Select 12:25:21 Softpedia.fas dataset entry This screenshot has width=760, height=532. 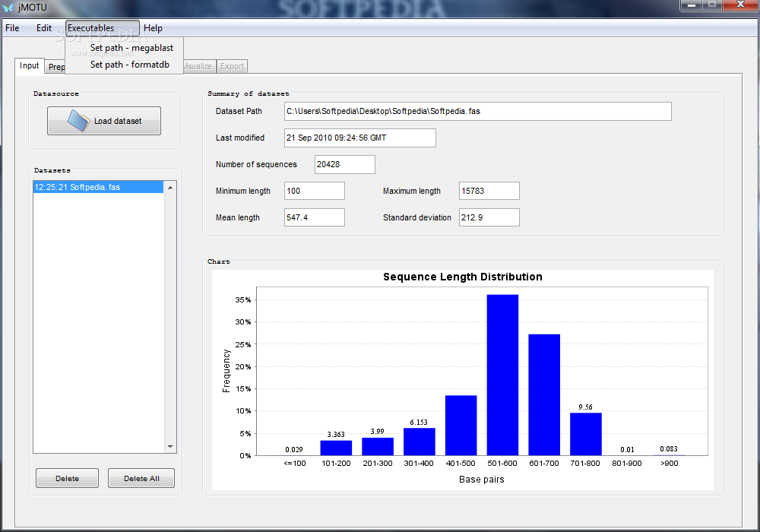tap(98, 187)
